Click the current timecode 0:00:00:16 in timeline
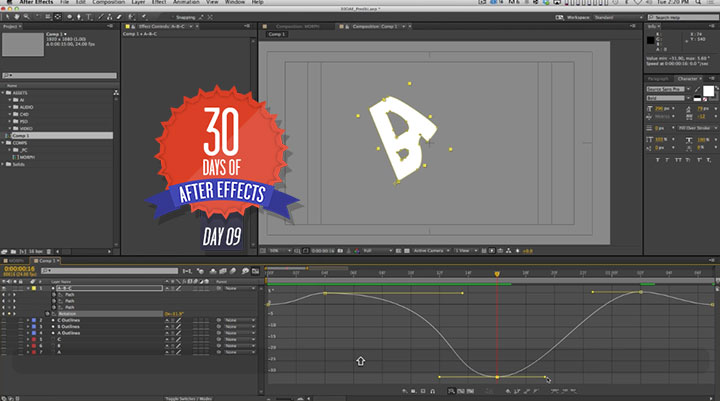 pyautogui.click(x=19, y=268)
